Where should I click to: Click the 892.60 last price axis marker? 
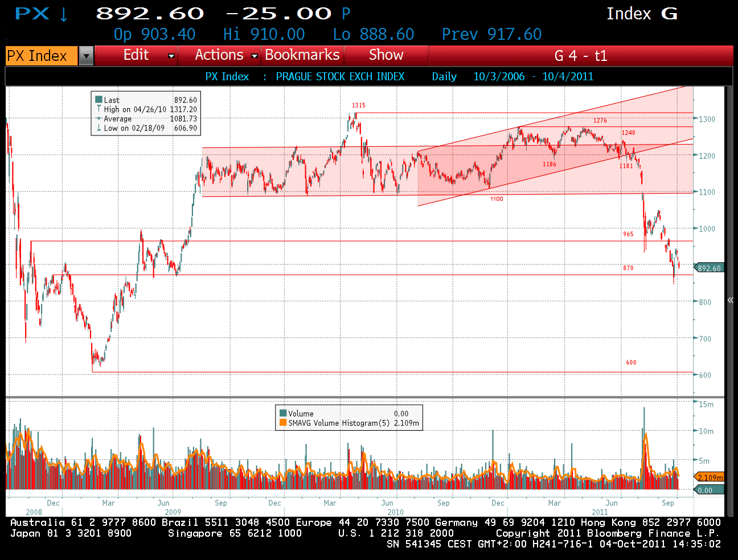tap(708, 268)
